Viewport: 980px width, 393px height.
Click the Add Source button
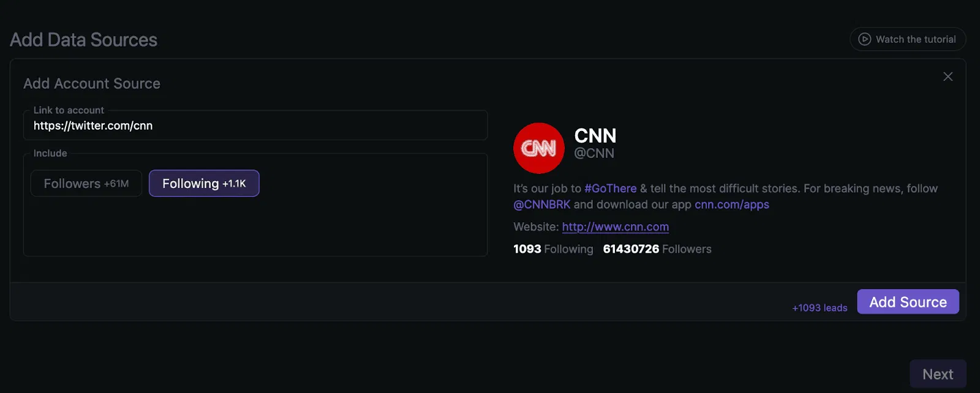click(x=908, y=302)
